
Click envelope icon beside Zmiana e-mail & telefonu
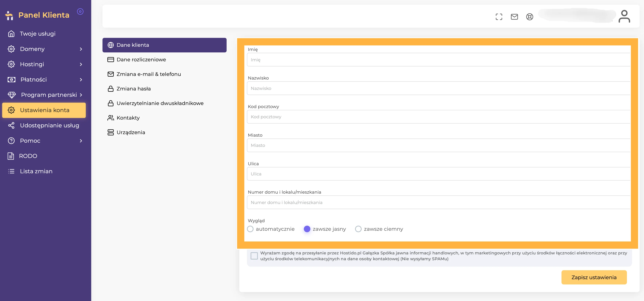(x=110, y=74)
